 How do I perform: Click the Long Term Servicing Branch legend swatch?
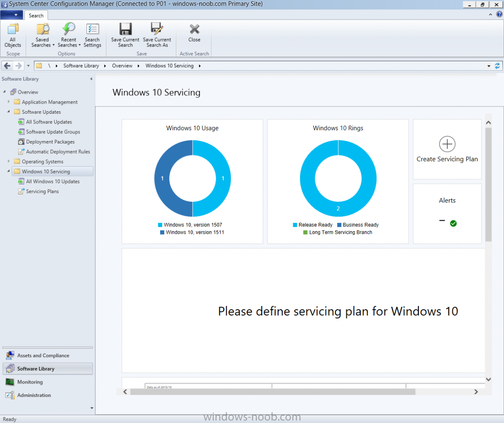[x=305, y=232]
